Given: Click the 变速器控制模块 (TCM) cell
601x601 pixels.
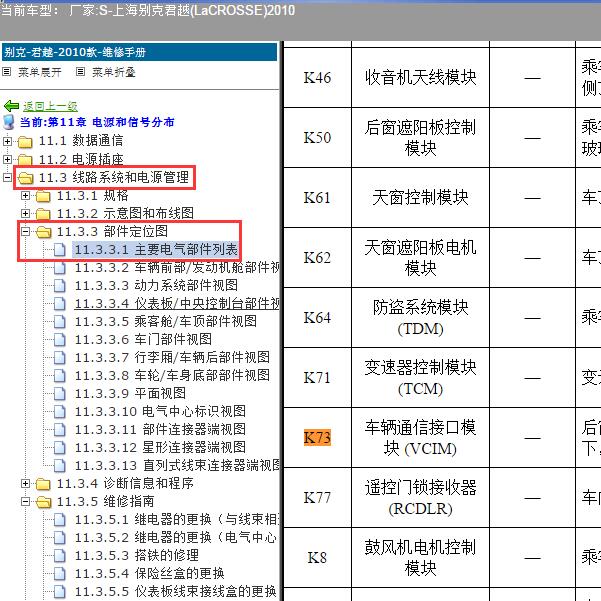Looking at the screenshot, I should tap(420, 378).
